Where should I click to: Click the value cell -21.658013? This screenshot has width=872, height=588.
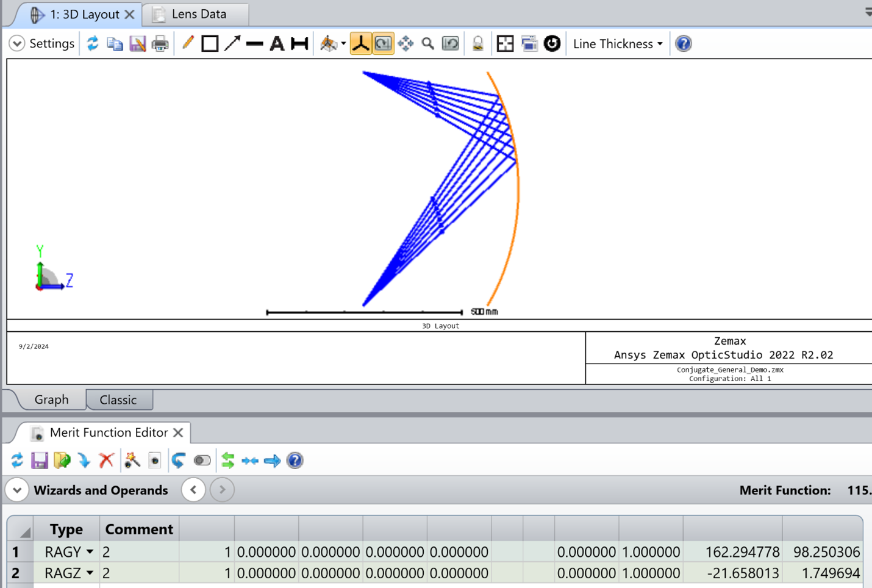733,573
